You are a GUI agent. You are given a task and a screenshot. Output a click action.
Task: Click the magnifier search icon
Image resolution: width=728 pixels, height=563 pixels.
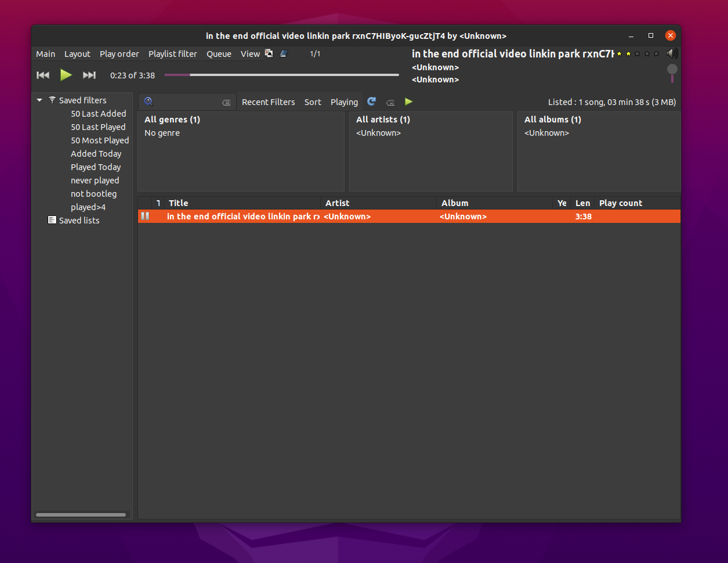coord(149,102)
